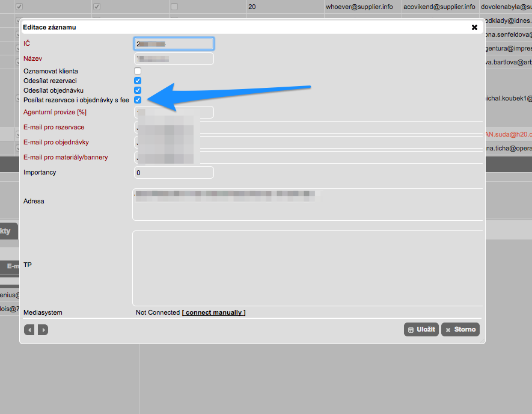
Task: Save the record with Uložit
Action: (421, 330)
